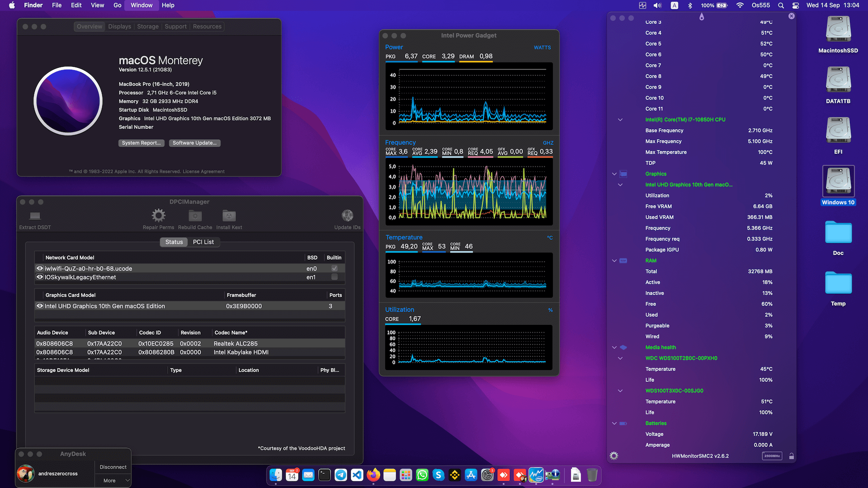Collapse WDS100T3X0C-00SJG0 drive details
The width and height of the screenshot is (868, 488).
(x=620, y=391)
